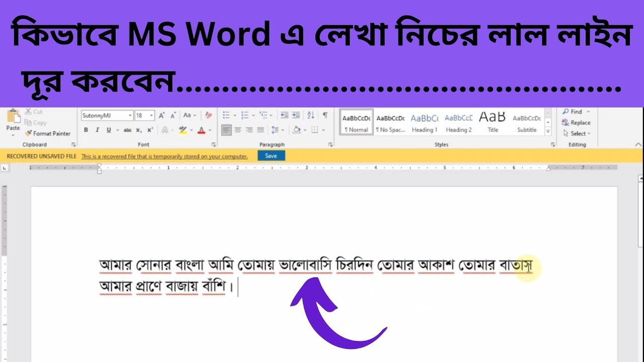
Task: Open line and paragraph spacing
Action: coord(275,130)
